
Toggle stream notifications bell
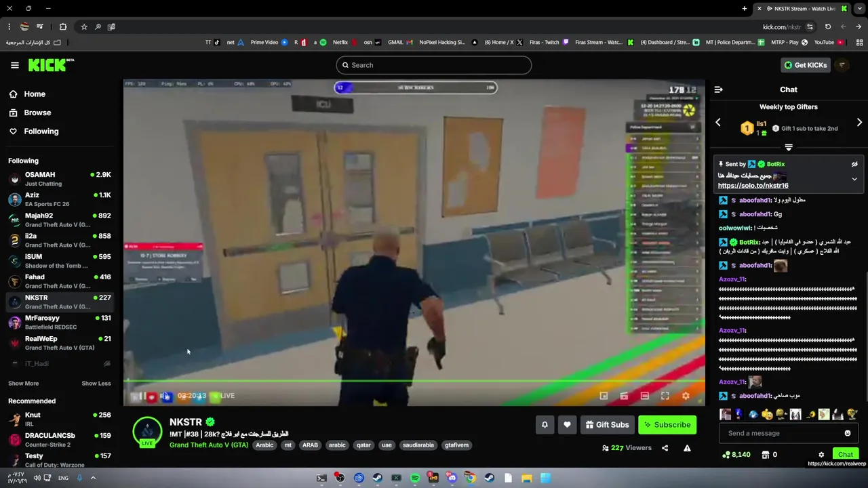pos(545,425)
